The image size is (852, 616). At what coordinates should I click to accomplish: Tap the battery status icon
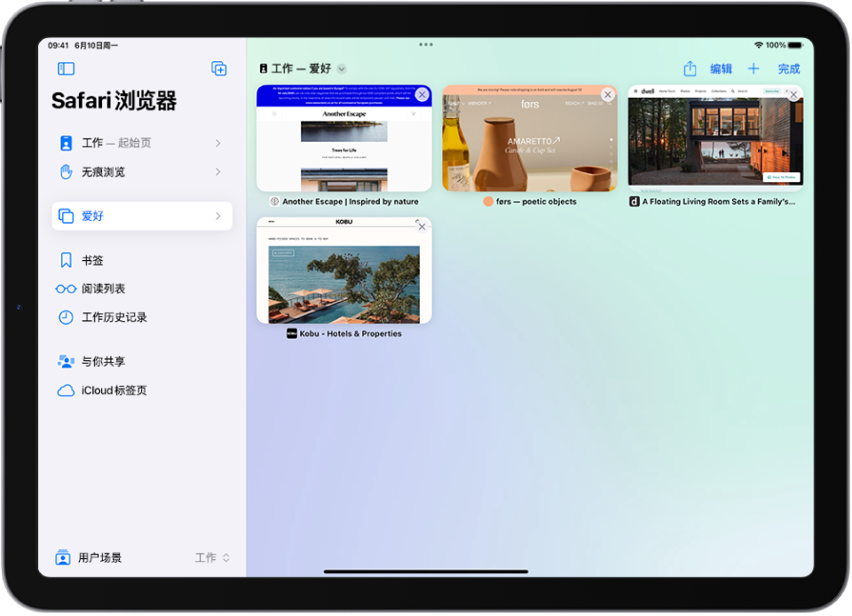pyautogui.click(x=795, y=45)
